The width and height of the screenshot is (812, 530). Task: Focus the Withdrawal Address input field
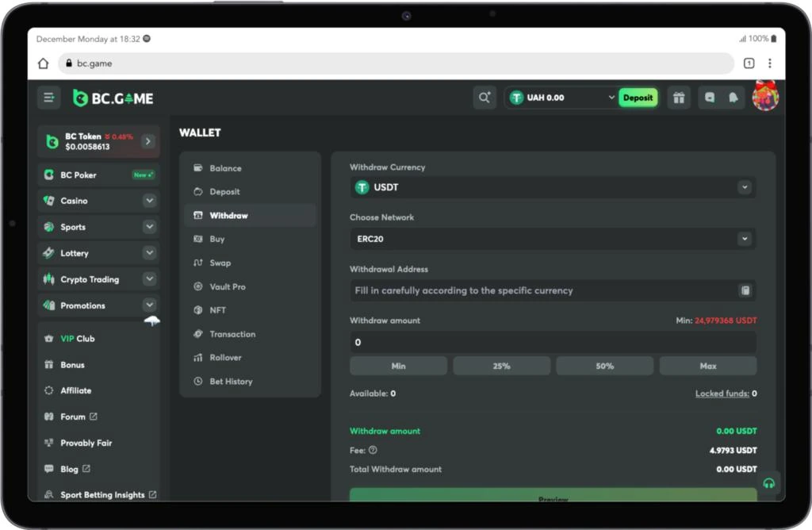(x=553, y=290)
